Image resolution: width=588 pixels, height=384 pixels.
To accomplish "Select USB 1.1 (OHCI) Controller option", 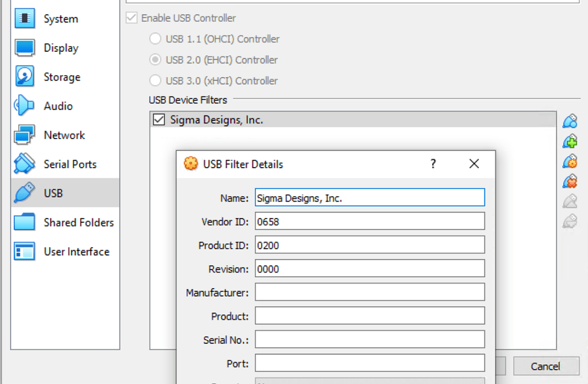I will 155,39.
